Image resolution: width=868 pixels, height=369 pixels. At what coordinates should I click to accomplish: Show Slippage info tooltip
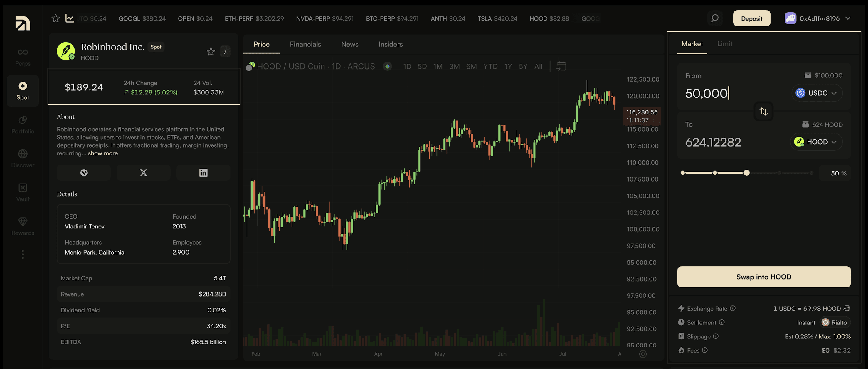[x=716, y=336]
